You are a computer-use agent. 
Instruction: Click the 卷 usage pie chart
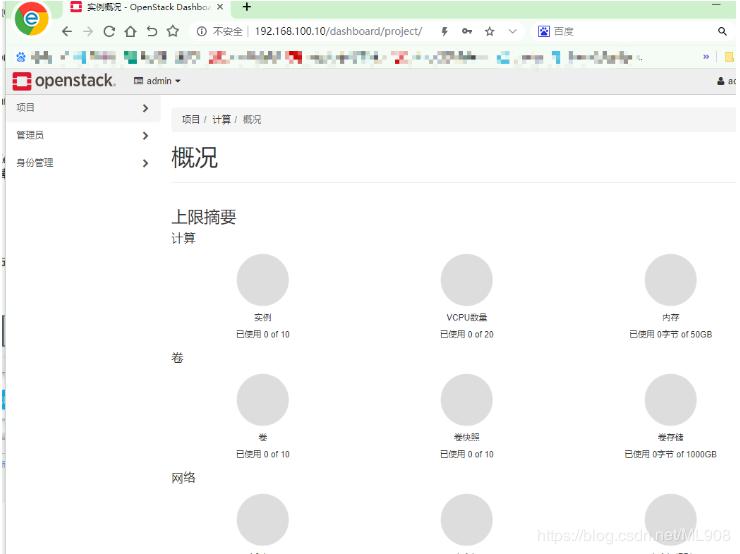(x=262, y=400)
